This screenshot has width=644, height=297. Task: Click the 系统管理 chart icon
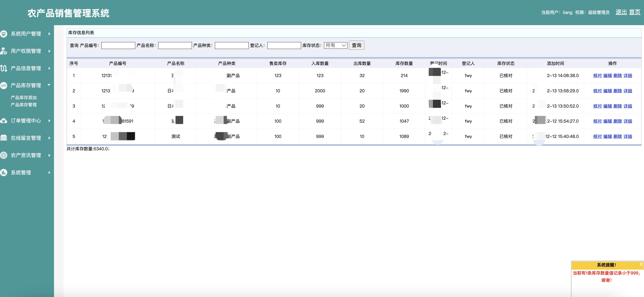(x=4, y=173)
